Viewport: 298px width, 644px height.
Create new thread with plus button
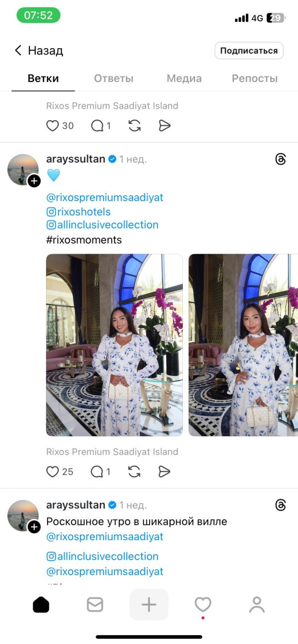click(x=149, y=604)
